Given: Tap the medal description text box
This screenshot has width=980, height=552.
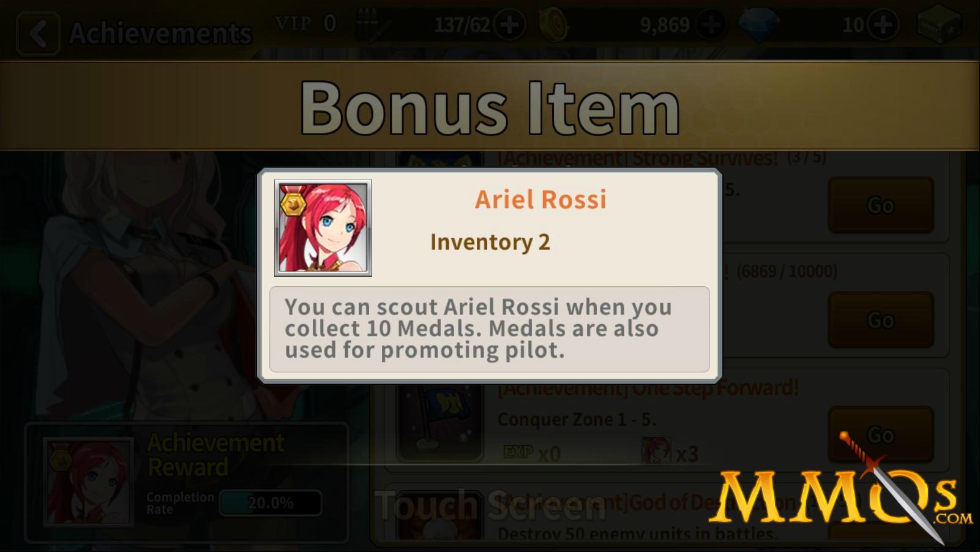Looking at the screenshot, I should (490, 329).
